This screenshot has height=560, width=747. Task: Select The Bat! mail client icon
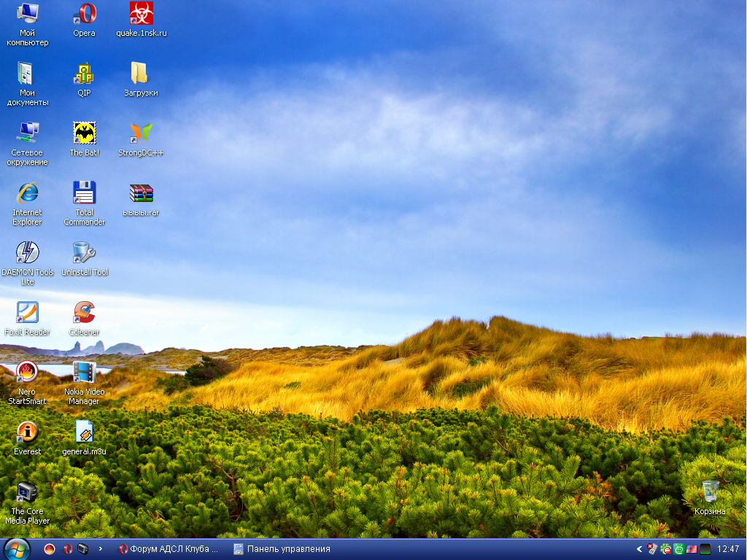tap(84, 133)
